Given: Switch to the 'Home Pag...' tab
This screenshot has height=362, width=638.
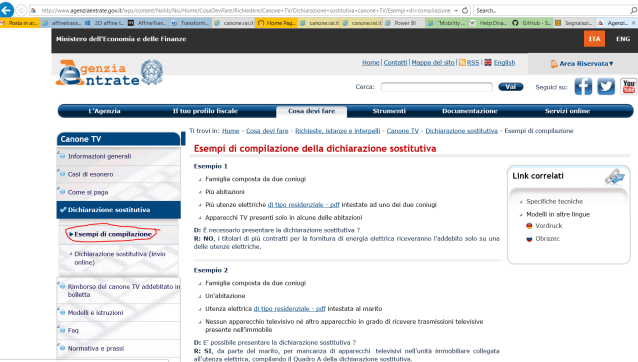Looking at the screenshot, I should [x=276, y=23].
